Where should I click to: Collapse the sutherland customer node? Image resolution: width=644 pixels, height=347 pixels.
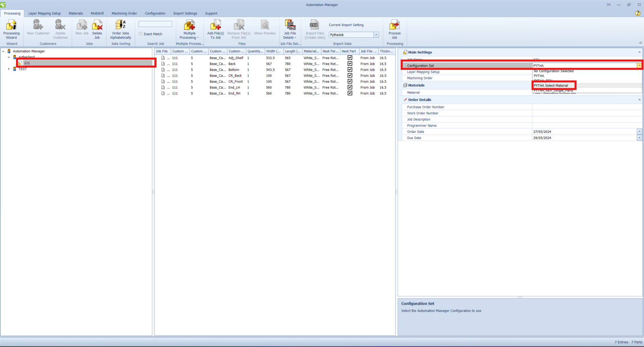(x=9, y=57)
